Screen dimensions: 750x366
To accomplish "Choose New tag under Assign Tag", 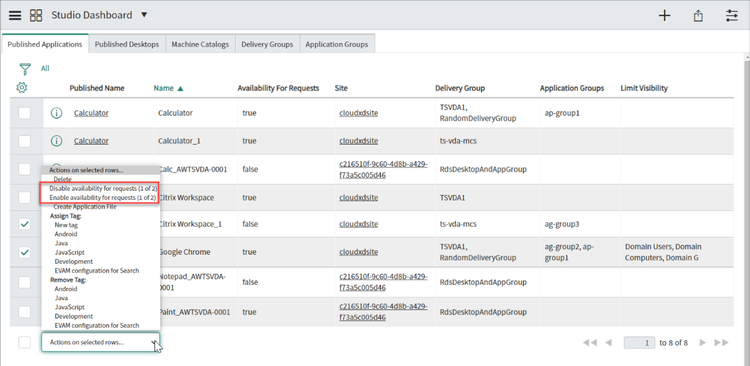I will pos(66,225).
